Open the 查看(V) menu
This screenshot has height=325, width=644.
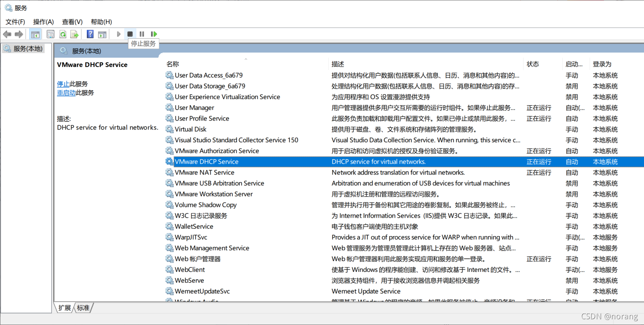(72, 22)
